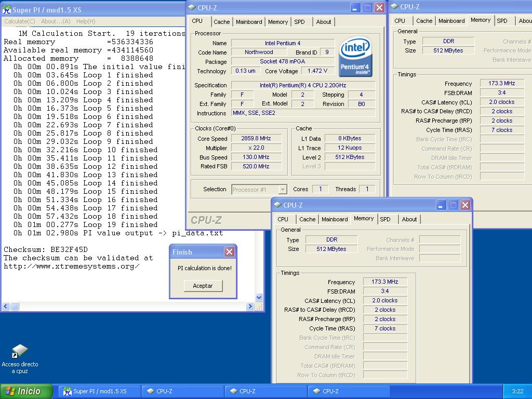Switch to third CPU-Z taskbar button
This screenshot has height=399, width=532.
pyautogui.click(x=349, y=391)
